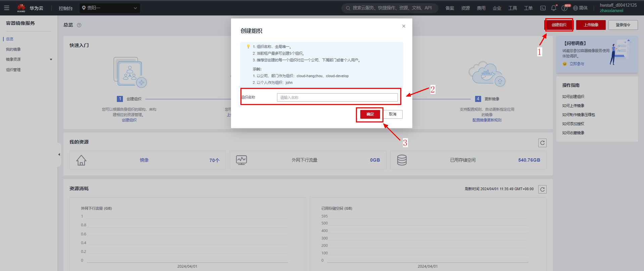Viewport: 644px width, 271px height.
Task: Click the 登录指令 button
Action: click(x=623, y=25)
